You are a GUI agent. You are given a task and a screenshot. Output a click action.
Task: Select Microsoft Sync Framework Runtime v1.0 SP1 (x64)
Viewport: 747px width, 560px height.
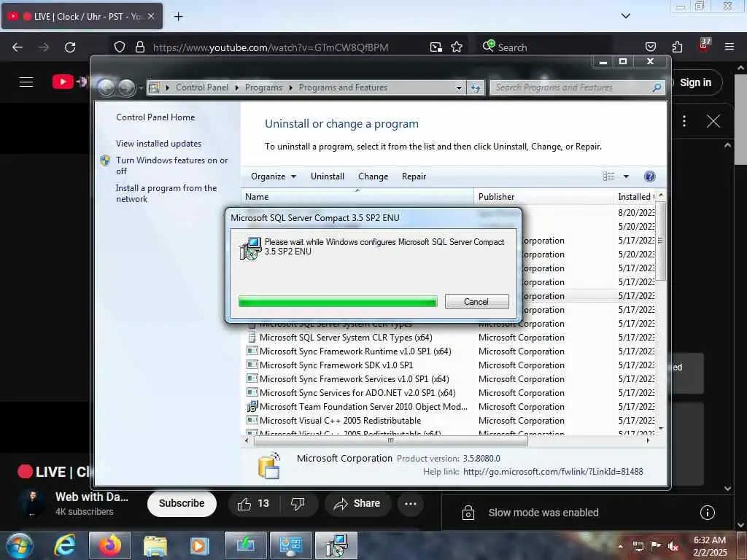pyautogui.click(x=355, y=351)
